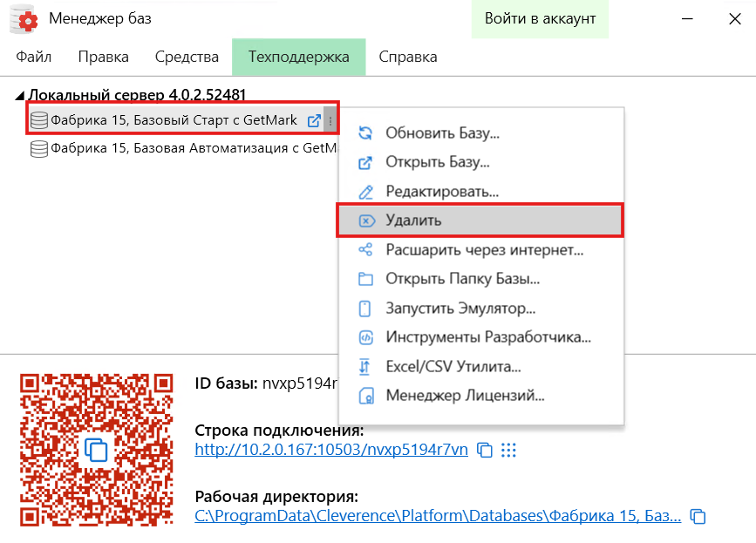Image resolution: width=756 pixels, height=543 pixels.
Task: Open Базовый Старт base via external link icon
Action: pos(314,120)
